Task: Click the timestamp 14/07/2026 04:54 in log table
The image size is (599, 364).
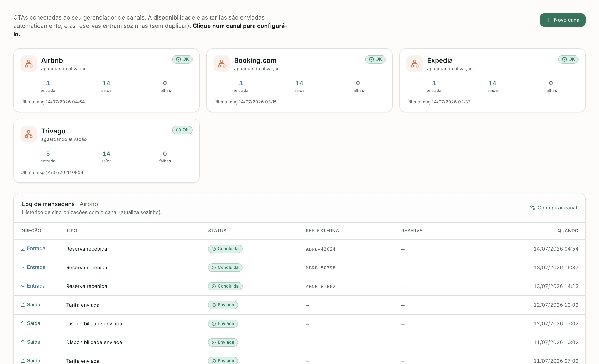Action: (x=556, y=249)
